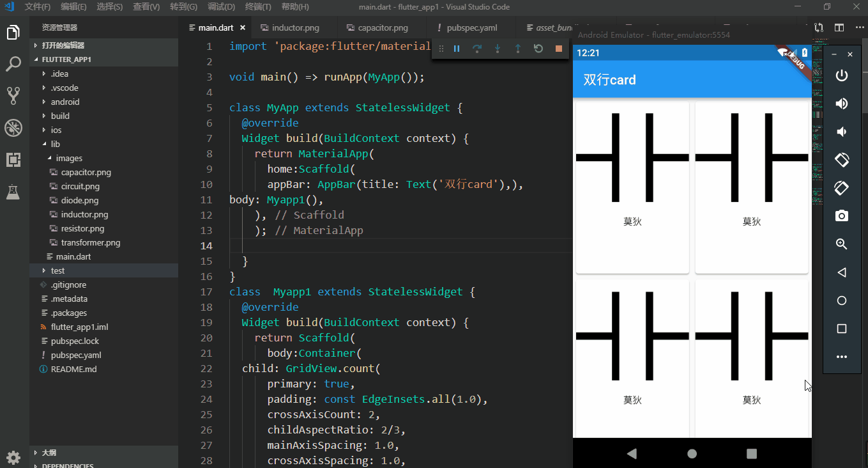The height and width of the screenshot is (468, 868).
Task: Open the 调试(D) menu
Action: click(221, 7)
